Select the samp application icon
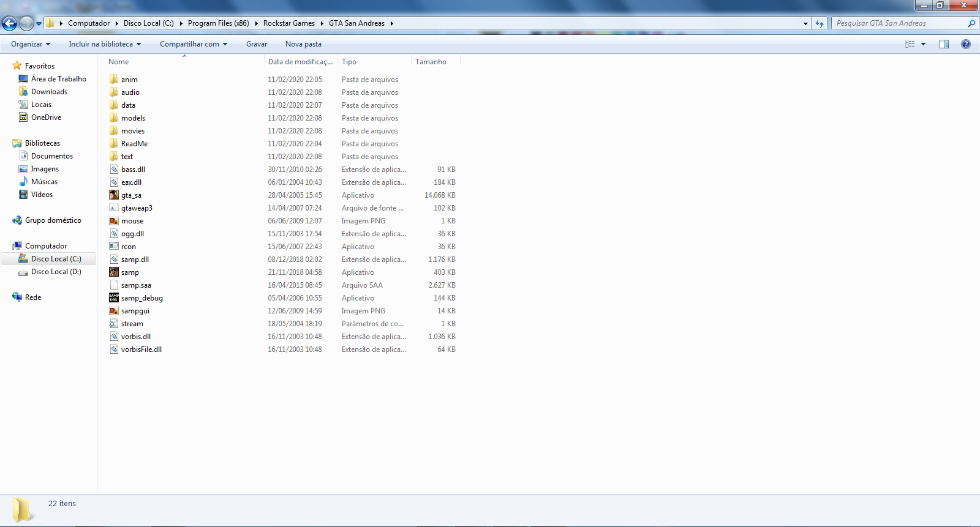 (x=114, y=272)
